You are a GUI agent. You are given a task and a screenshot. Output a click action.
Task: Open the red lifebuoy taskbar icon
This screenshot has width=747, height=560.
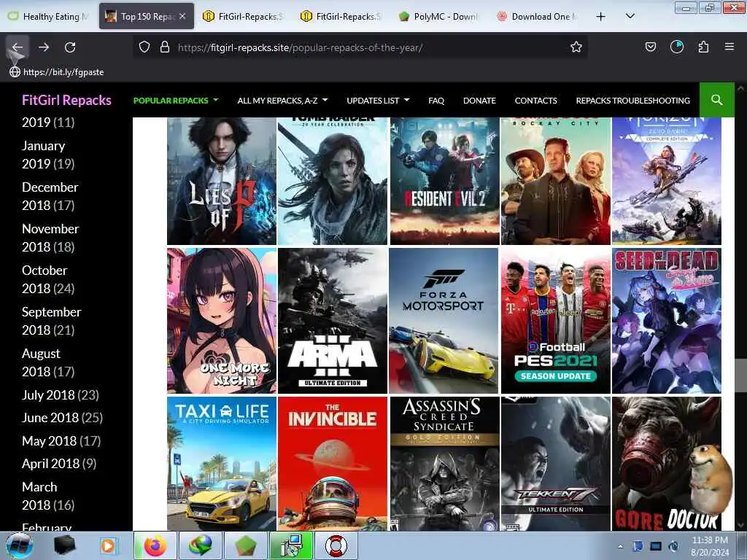[336, 545]
